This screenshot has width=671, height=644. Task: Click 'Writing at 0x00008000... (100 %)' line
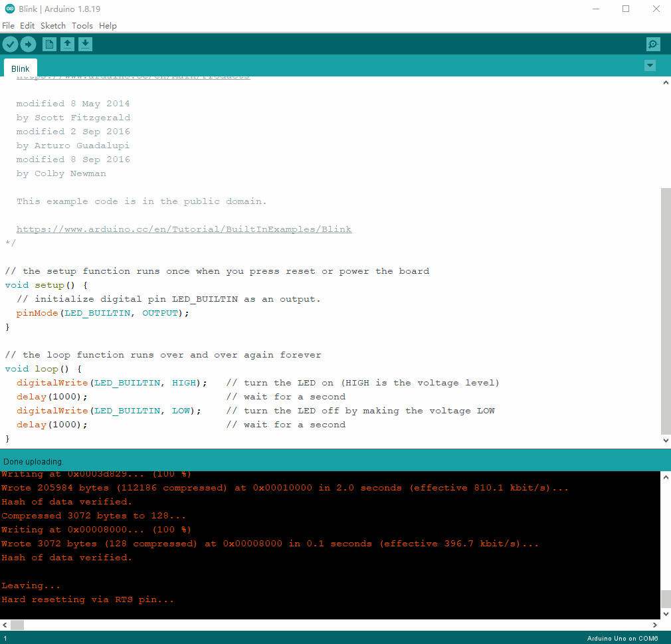click(96, 530)
